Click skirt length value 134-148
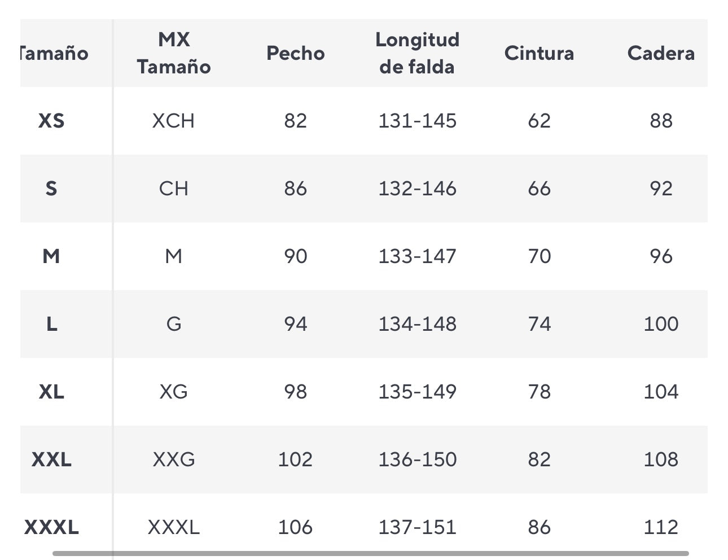This screenshot has width=728, height=560. point(417,324)
